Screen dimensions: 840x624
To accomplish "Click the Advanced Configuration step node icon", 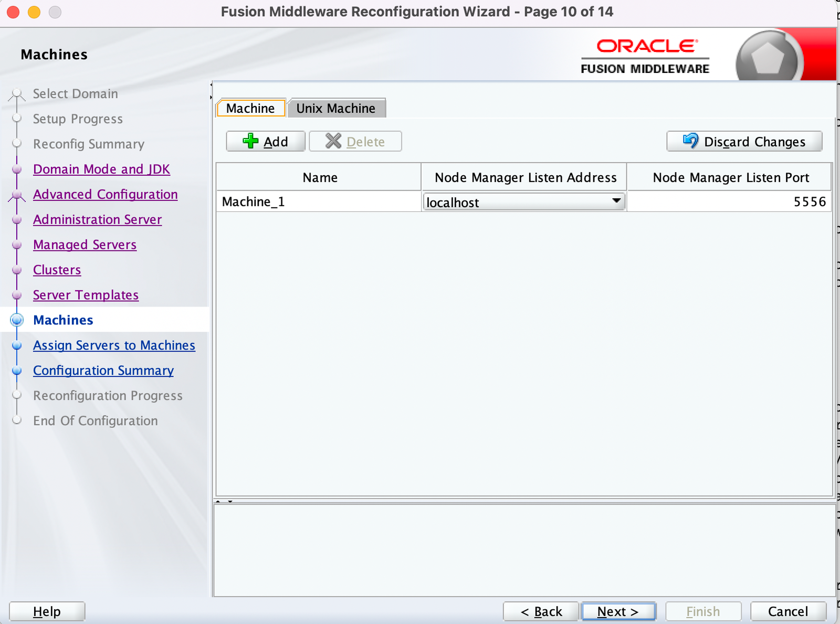I will point(17,195).
